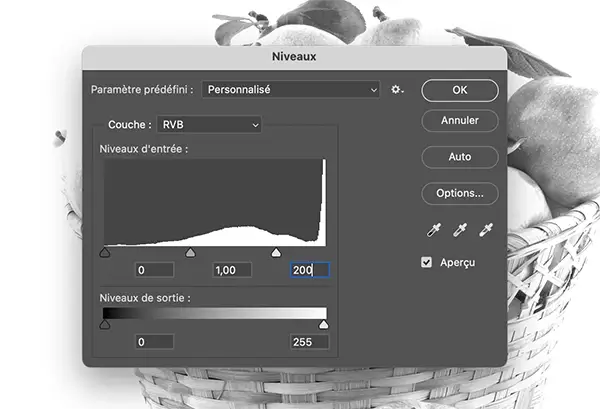600x409 pixels.
Task: Open the preset options gear menu
Action: [x=397, y=90]
